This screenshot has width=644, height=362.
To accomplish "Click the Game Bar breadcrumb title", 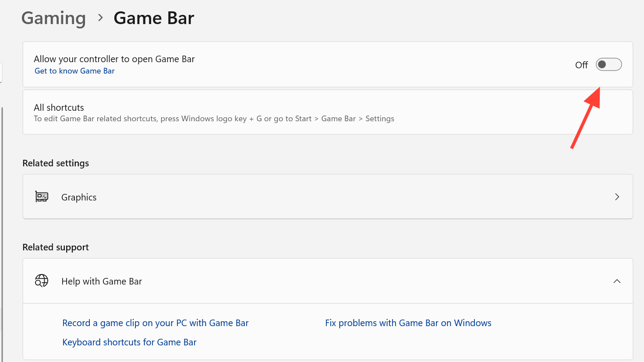I will click(154, 18).
